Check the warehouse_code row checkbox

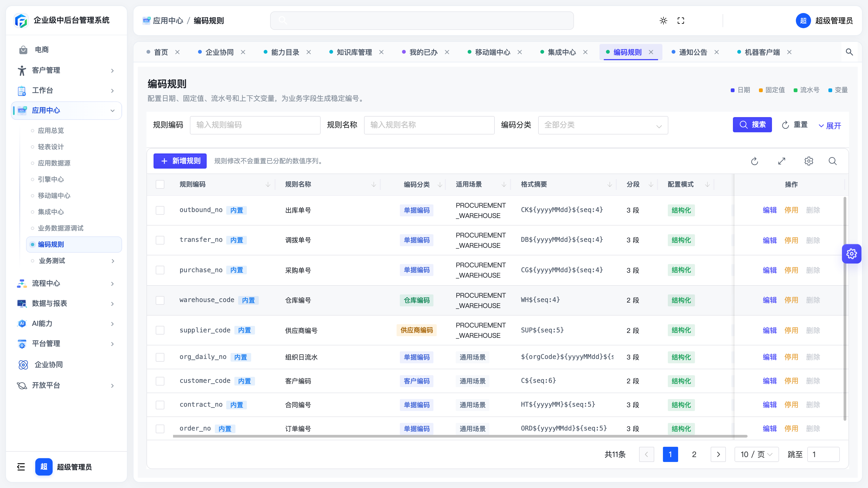(x=160, y=300)
